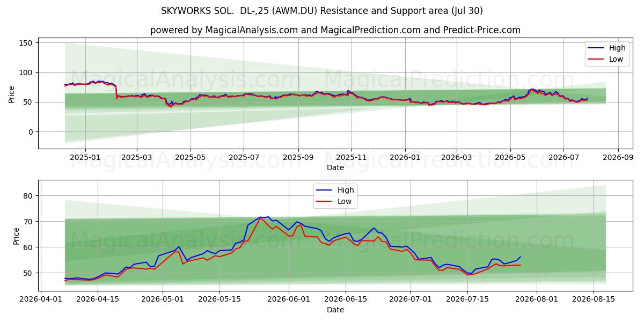Screen dimensions: 644x322
Task: Click the blue High line sample in the top legend
Action: (x=596, y=48)
